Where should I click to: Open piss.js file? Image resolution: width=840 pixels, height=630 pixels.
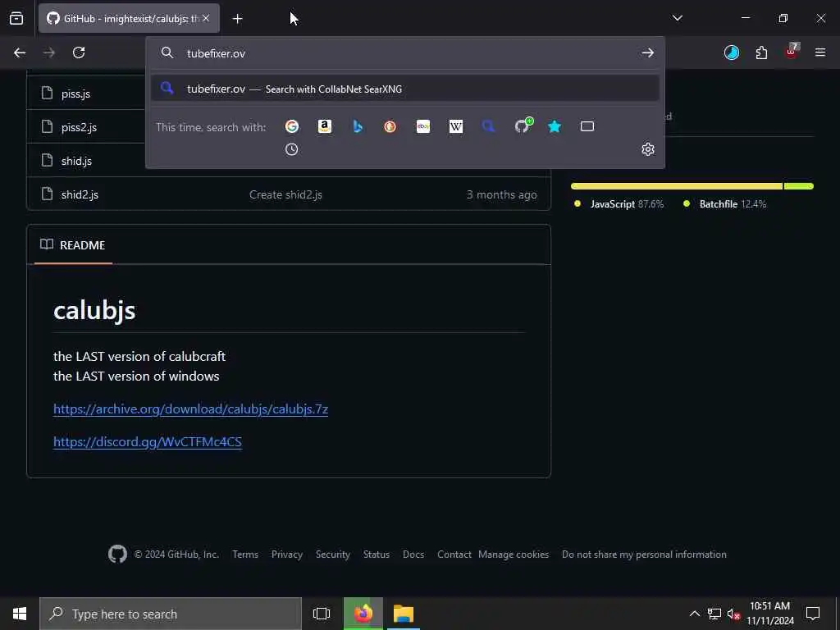(x=75, y=94)
